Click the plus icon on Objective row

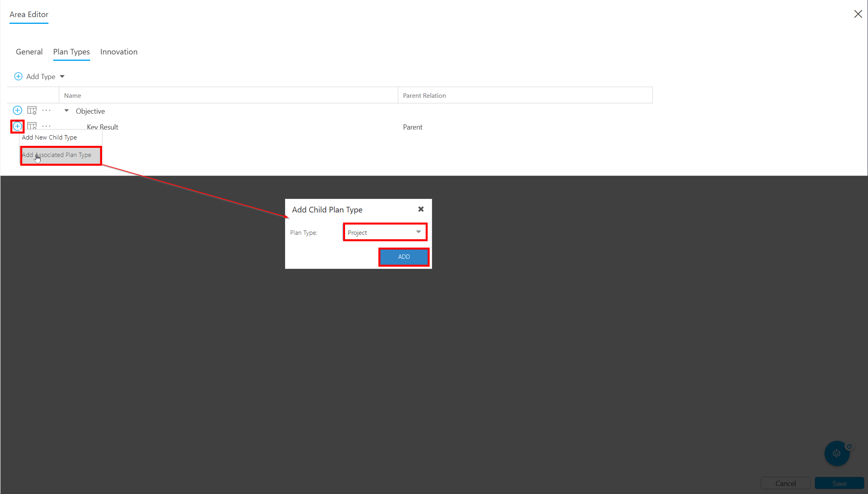17,110
